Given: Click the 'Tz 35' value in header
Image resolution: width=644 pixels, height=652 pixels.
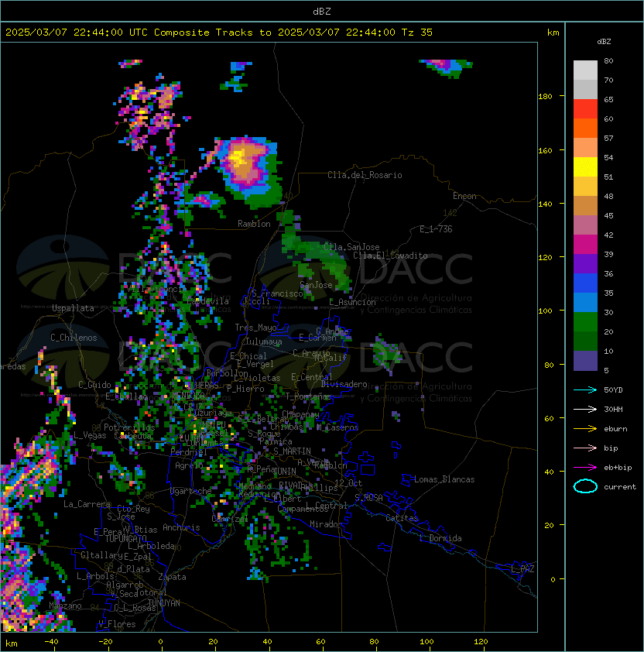Looking at the screenshot, I should click(x=416, y=33).
